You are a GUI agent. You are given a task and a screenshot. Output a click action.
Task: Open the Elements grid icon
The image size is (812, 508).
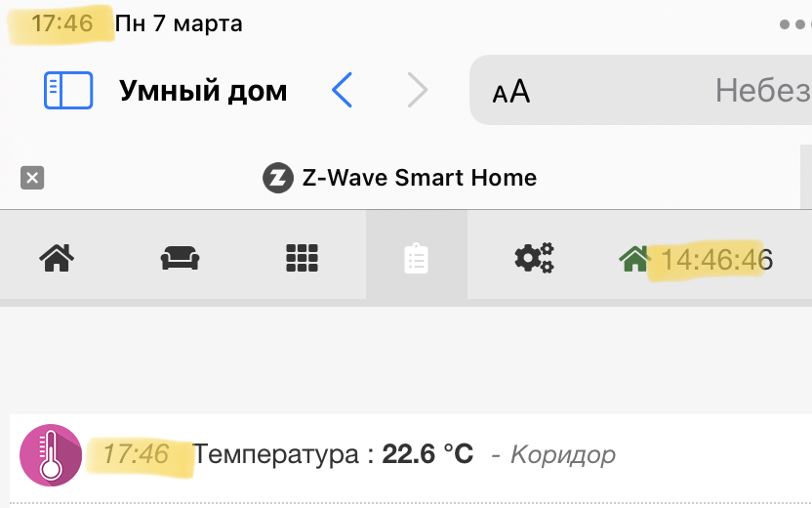tap(303, 258)
